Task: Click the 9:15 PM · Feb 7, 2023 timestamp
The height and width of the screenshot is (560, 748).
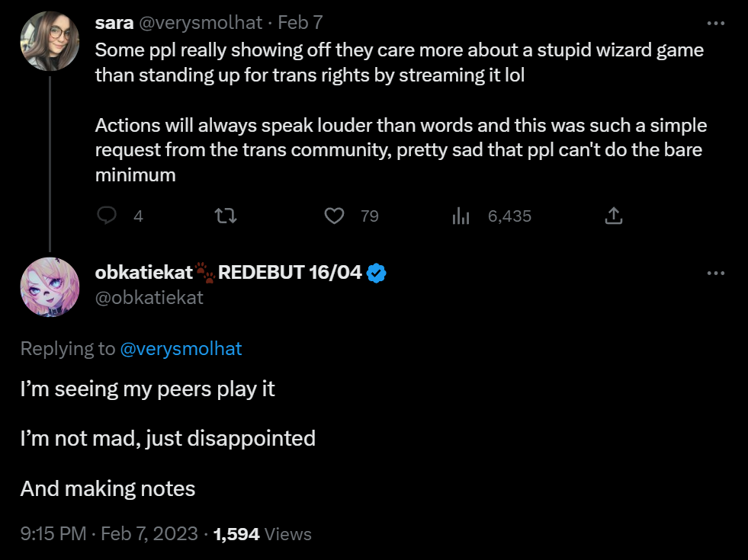Action: pos(109,534)
